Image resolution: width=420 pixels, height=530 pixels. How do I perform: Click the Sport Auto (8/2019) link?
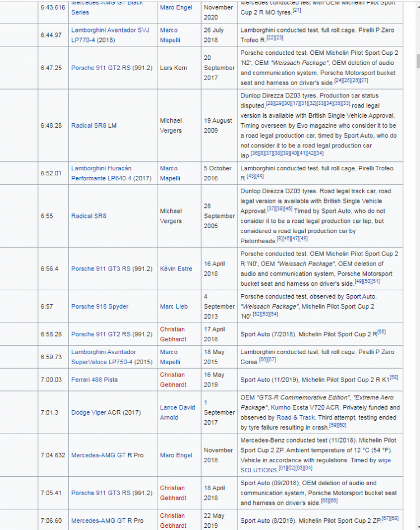pos(255,520)
